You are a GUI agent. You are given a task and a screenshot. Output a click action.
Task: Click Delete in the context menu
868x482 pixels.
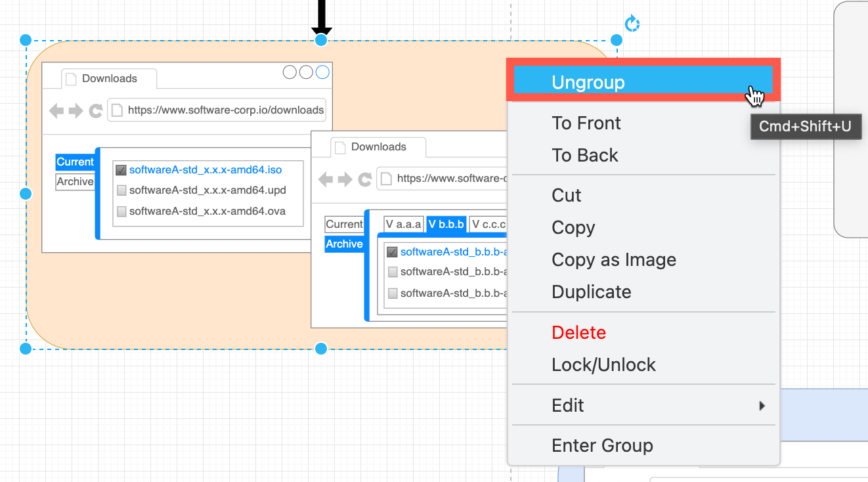click(578, 333)
